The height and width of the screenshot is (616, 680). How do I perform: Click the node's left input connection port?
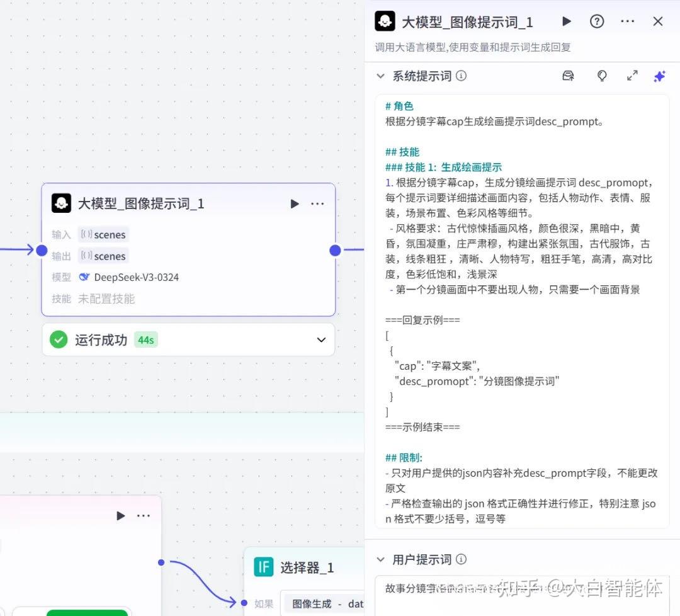[x=42, y=250]
